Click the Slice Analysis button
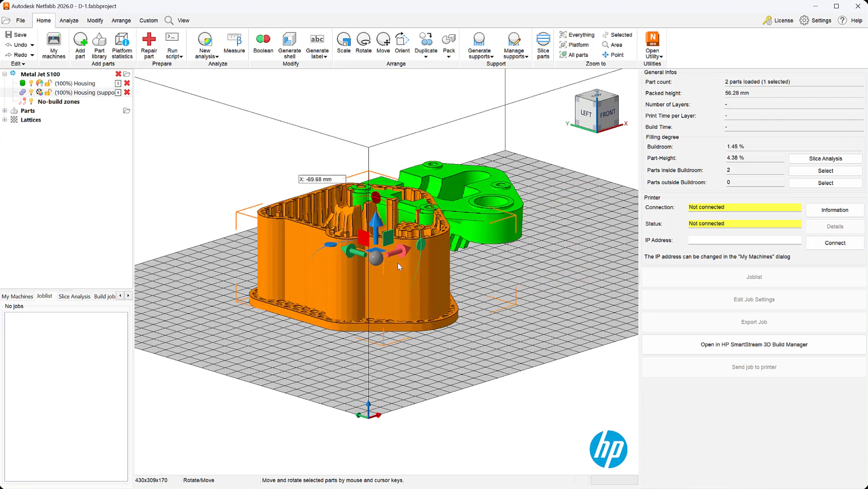 [x=825, y=159]
